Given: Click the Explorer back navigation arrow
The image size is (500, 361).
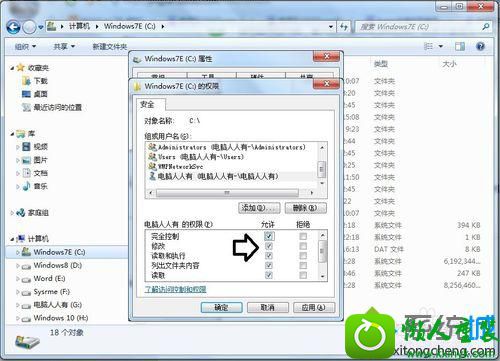Looking at the screenshot, I should (13, 27).
